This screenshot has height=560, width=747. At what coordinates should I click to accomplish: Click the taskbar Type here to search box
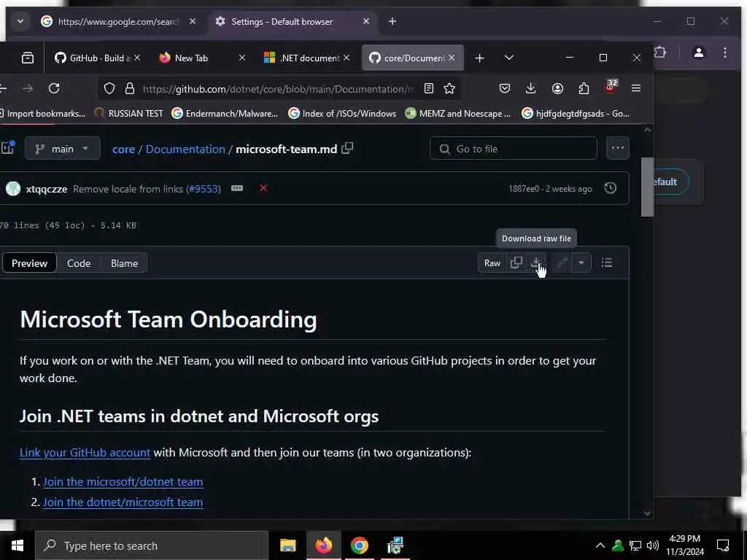pyautogui.click(x=152, y=545)
